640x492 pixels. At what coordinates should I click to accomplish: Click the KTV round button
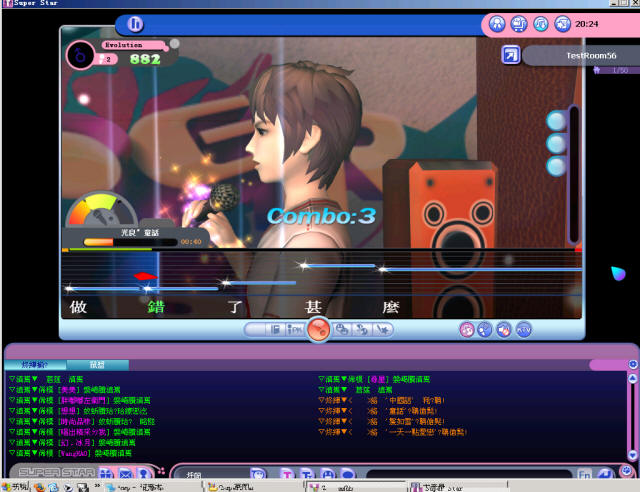(x=524, y=329)
